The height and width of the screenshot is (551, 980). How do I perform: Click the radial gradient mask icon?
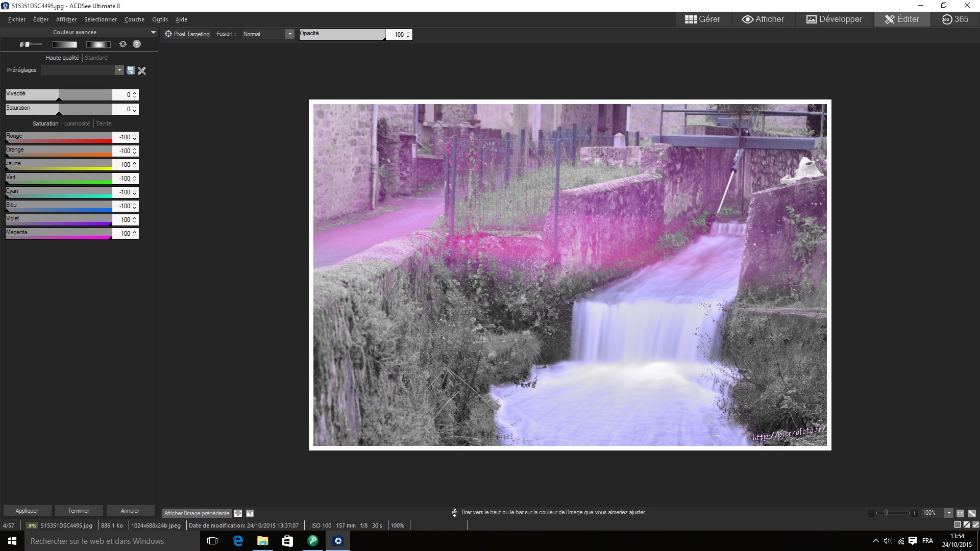click(98, 44)
